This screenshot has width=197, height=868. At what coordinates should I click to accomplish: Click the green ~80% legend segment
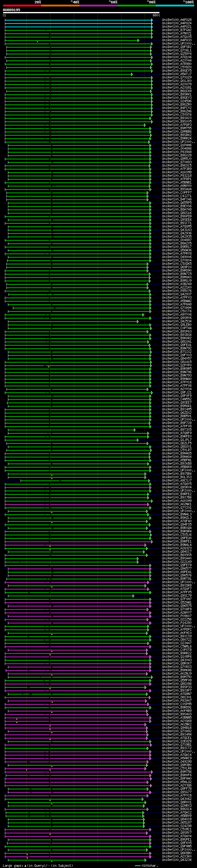pyautogui.click(x=137, y=6)
